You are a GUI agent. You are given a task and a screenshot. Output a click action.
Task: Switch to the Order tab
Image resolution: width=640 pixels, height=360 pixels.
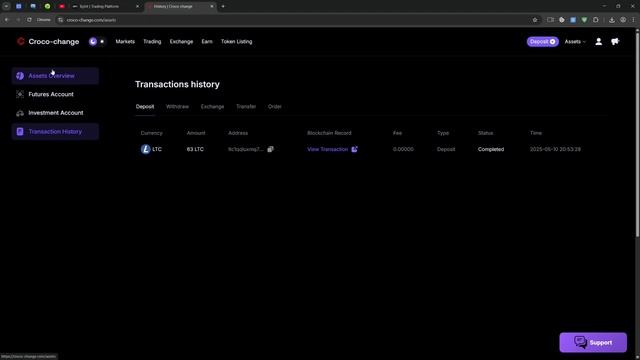click(275, 107)
